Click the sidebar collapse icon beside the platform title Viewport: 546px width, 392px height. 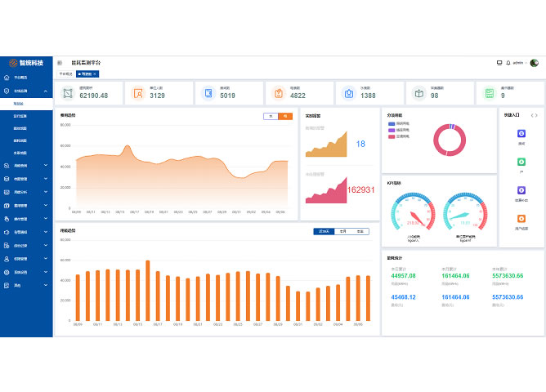60,62
